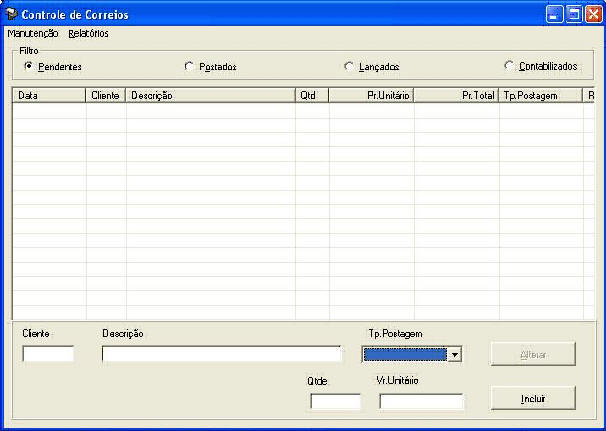
Task: Click the Controle de Correios title bar icon
Action: (12, 15)
